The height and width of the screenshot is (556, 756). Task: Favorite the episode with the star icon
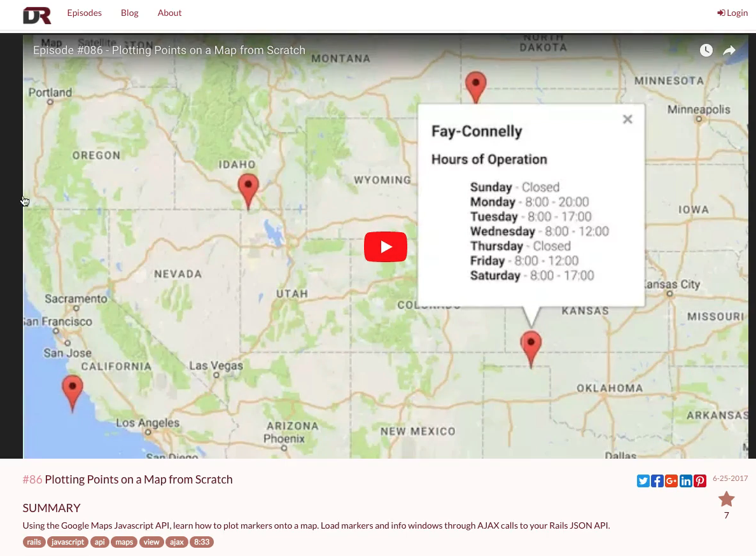click(726, 499)
